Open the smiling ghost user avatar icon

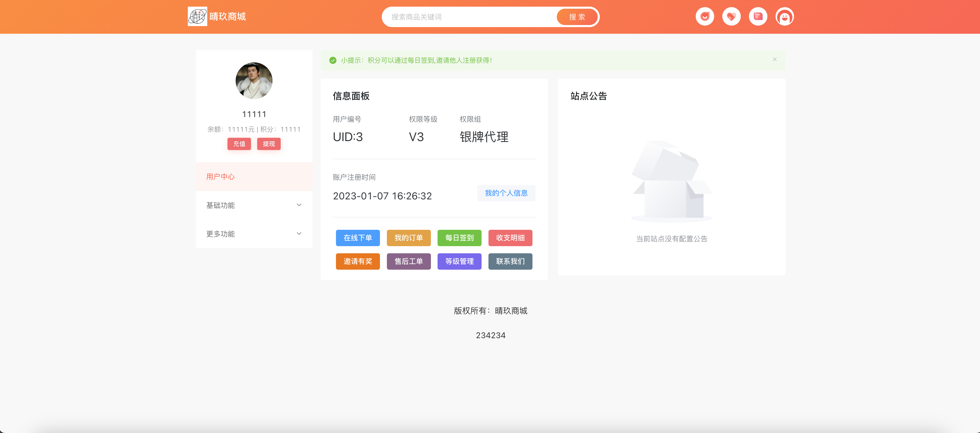coord(785,17)
